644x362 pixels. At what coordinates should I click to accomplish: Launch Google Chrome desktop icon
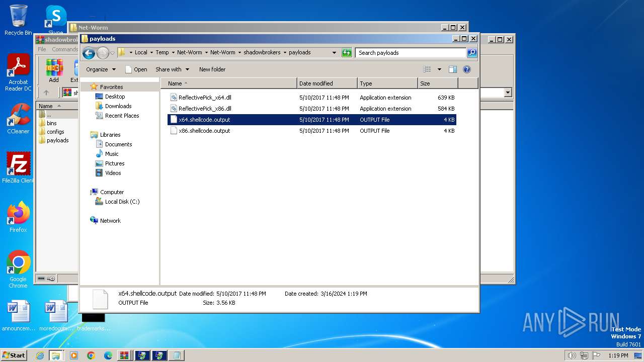(18, 269)
